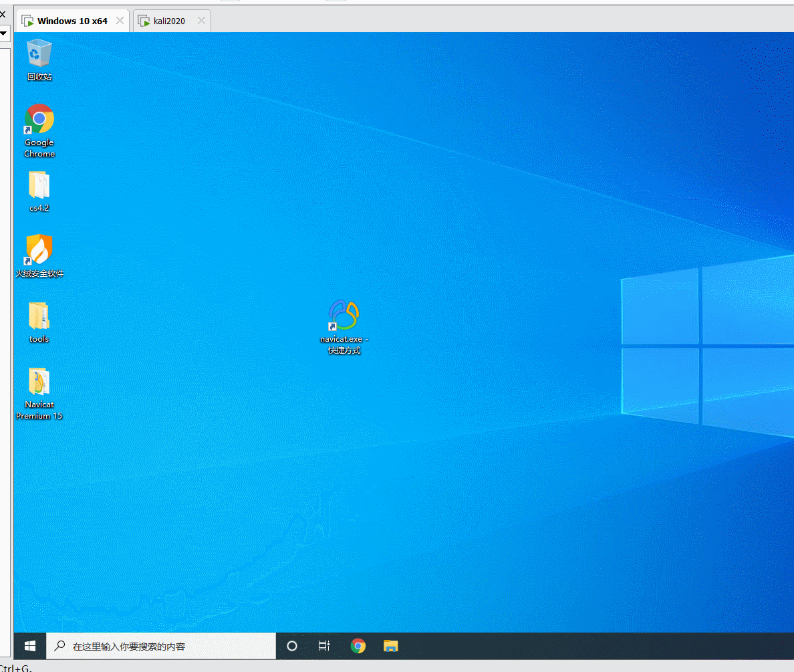Viewport: 794px width, 672px height.
Task: Activate Cortana search circle on taskbar
Action: click(x=291, y=646)
